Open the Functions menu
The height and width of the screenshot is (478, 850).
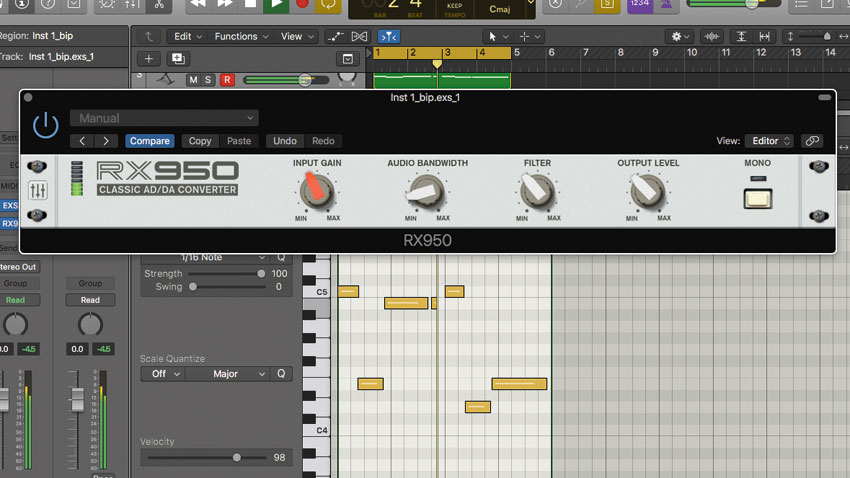tap(241, 36)
